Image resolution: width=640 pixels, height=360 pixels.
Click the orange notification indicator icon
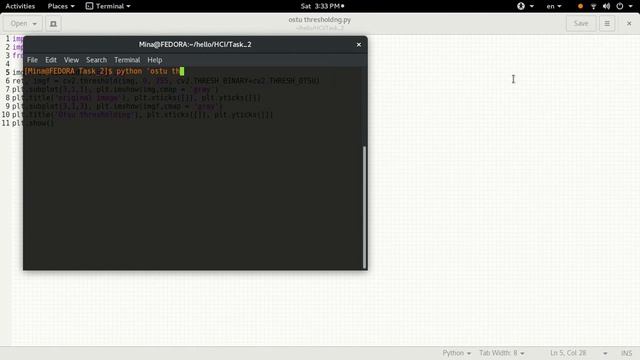click(580, 6)
